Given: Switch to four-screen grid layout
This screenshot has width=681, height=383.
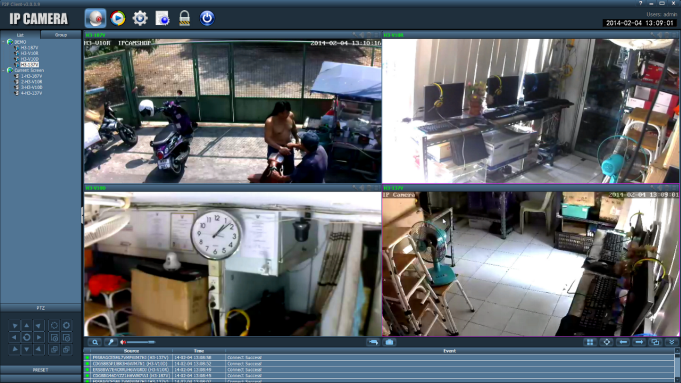Looking at the screenshot, I should click(x=590, y=342).
